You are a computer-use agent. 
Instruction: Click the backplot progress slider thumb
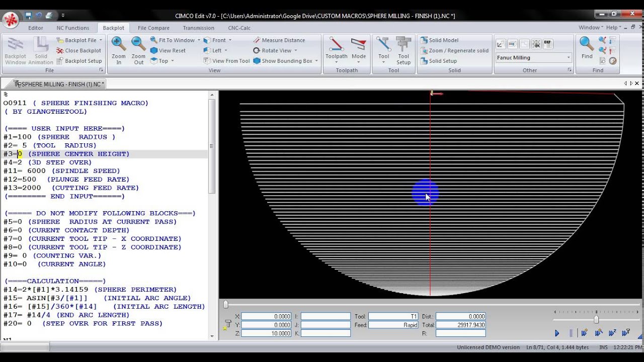(x=225, y=304)
